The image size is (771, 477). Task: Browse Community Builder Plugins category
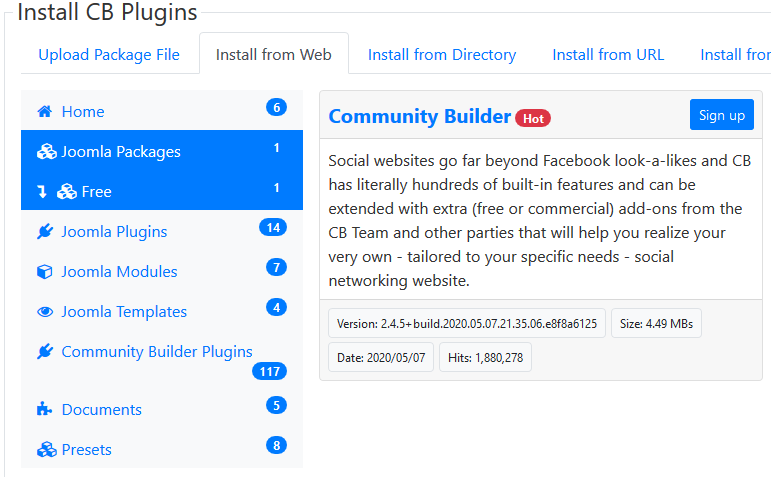(162, 360)
